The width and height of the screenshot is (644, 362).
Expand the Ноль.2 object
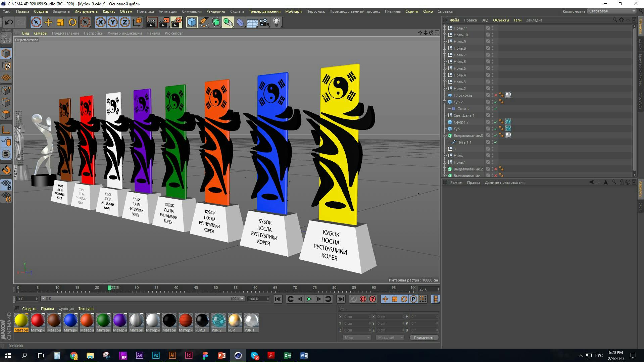[x=445, y=89]
